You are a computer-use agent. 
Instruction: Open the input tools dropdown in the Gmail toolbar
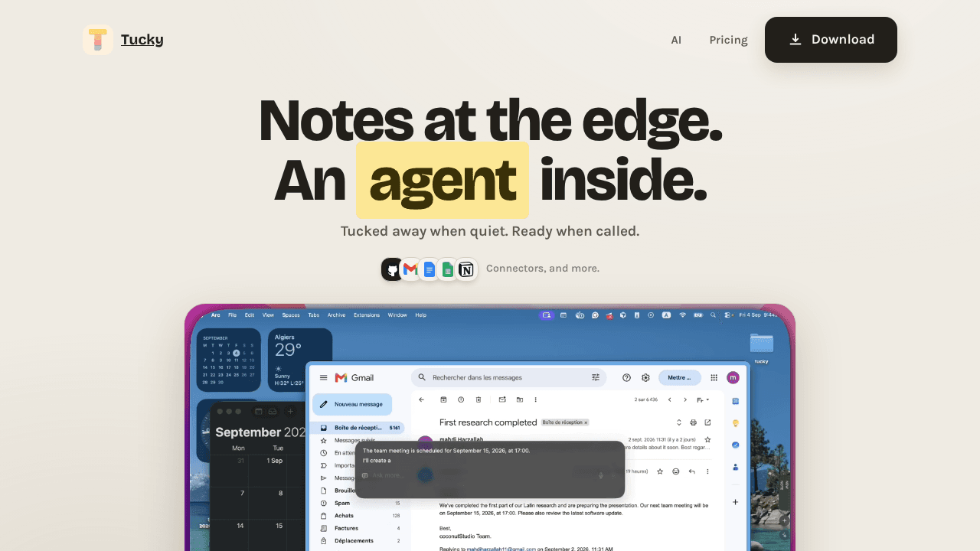[703, 399]
